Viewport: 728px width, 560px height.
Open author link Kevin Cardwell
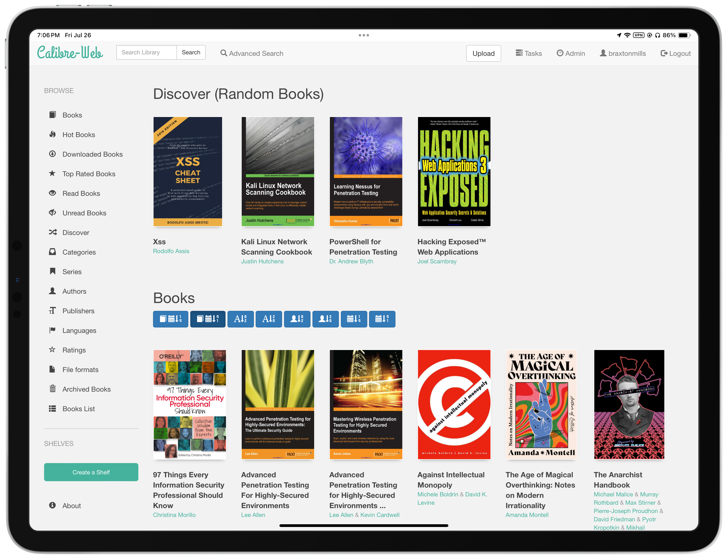tap(380, 515)
